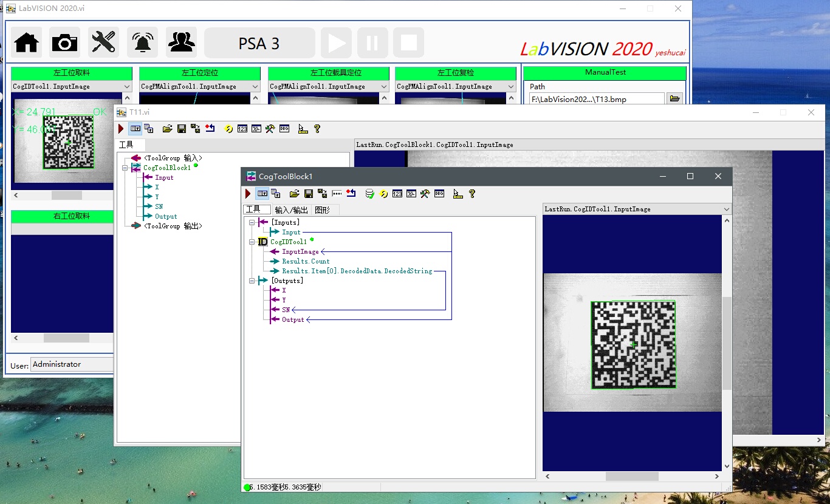Select <ToolGroup 输出> in T11.vi tree
Screen dimensions: 830x504
point(173,226)
